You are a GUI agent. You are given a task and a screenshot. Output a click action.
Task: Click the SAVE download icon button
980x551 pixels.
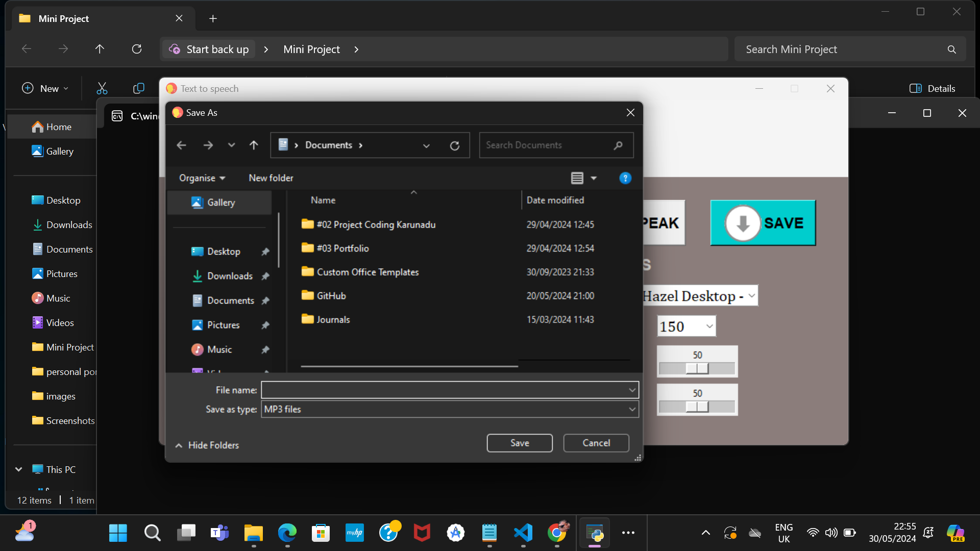click(763, 223)
